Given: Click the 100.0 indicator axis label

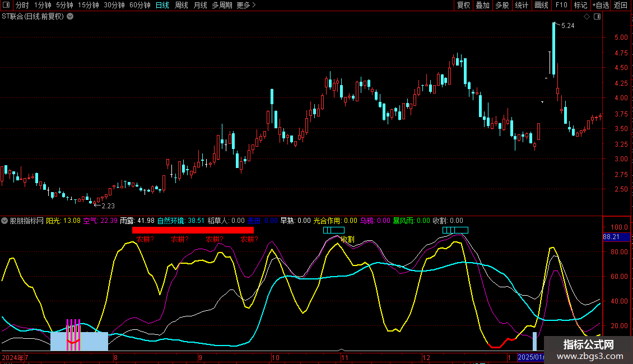Looking at the screenshot, I should pos(619,227).
